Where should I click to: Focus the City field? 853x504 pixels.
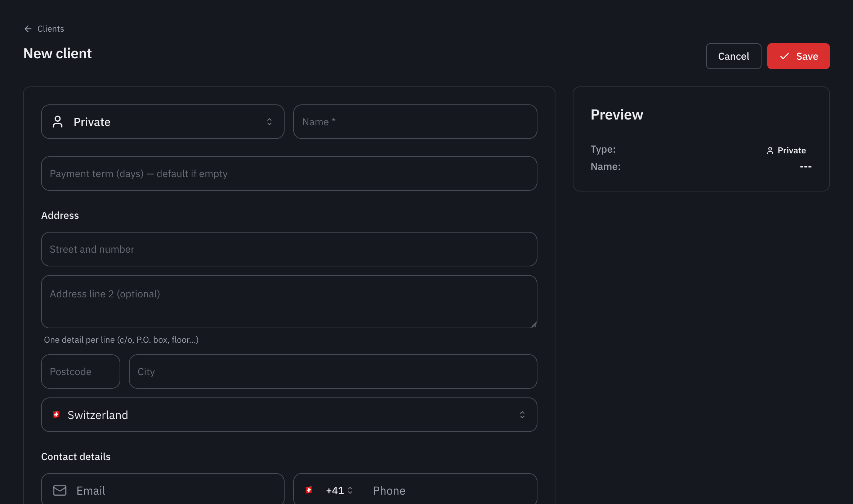[333, 372]
